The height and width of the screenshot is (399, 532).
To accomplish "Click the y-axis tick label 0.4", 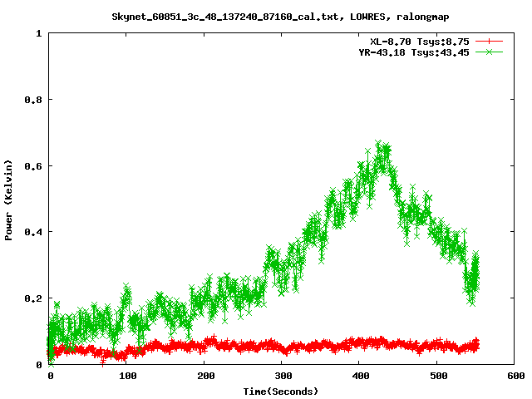I will pos(33,232).
